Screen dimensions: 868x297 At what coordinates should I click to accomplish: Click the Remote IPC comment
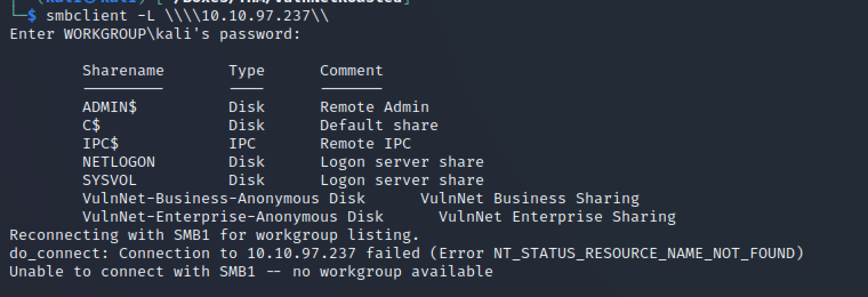[x=365, y=143]
